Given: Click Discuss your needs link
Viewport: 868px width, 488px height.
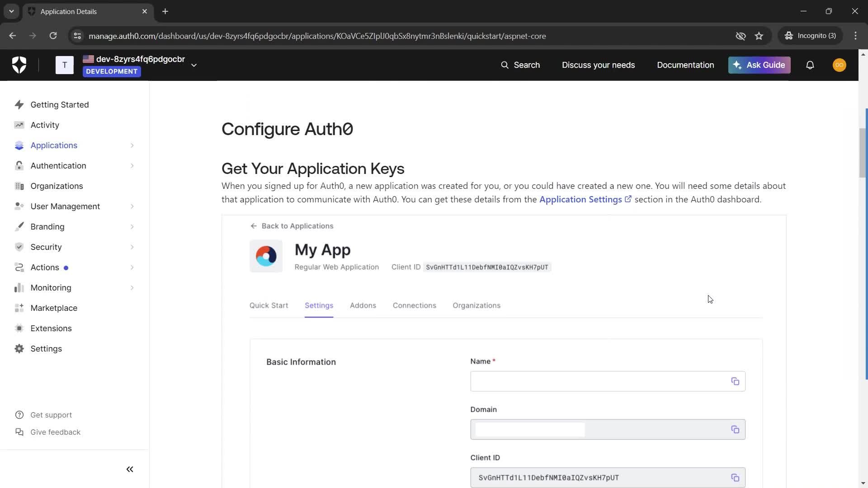Looking at the screenshot, I should tap(598, 65).
